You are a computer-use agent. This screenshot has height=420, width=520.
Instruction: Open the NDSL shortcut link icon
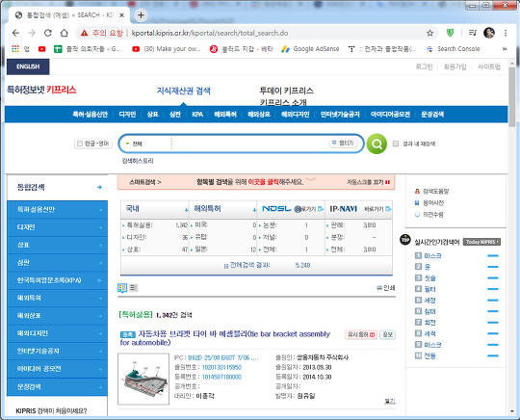321,209
